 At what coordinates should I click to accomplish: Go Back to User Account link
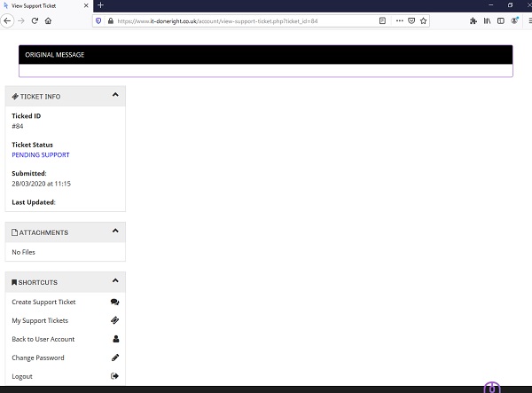pyautogui.click(x=43, y=339)
